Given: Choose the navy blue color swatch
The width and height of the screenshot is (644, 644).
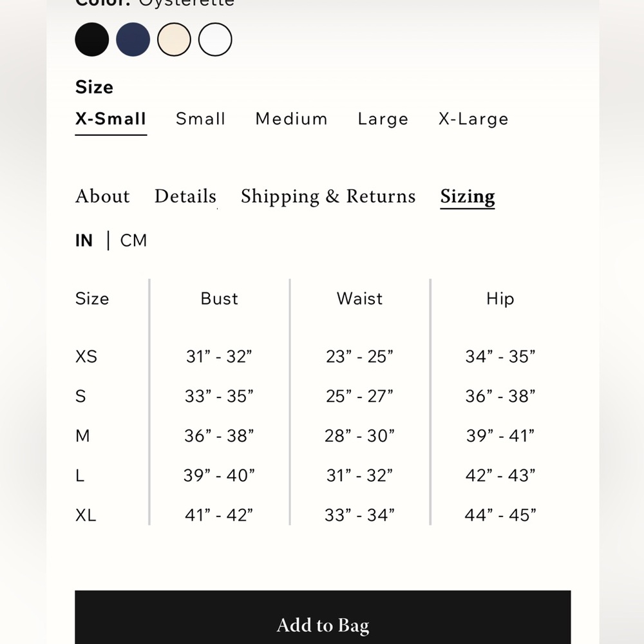Looking at the screenshot, I should [133, 39].
